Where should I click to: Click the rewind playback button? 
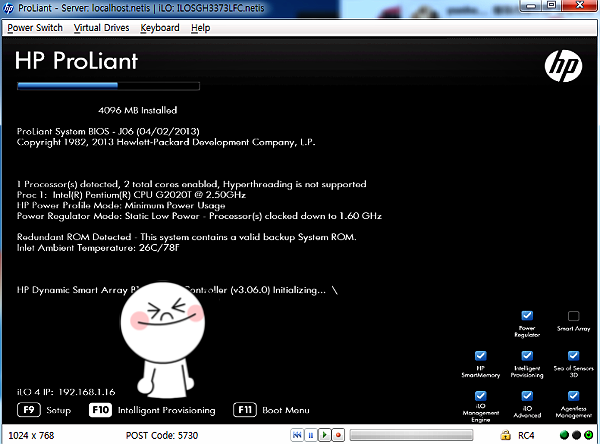297,435
